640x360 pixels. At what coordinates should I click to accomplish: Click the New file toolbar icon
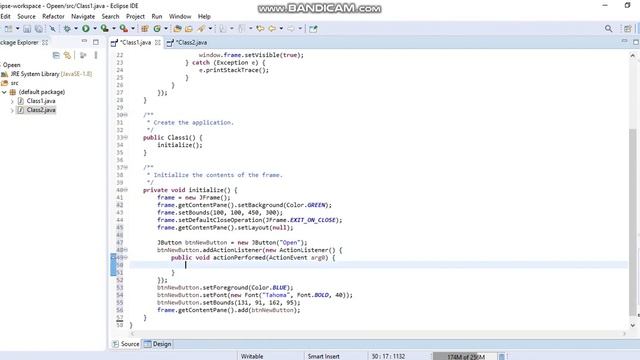coord(9,29)
